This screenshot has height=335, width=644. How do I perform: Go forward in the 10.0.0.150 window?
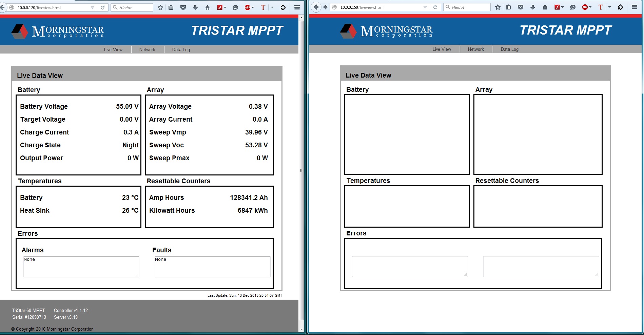click(x=326, y=7)
